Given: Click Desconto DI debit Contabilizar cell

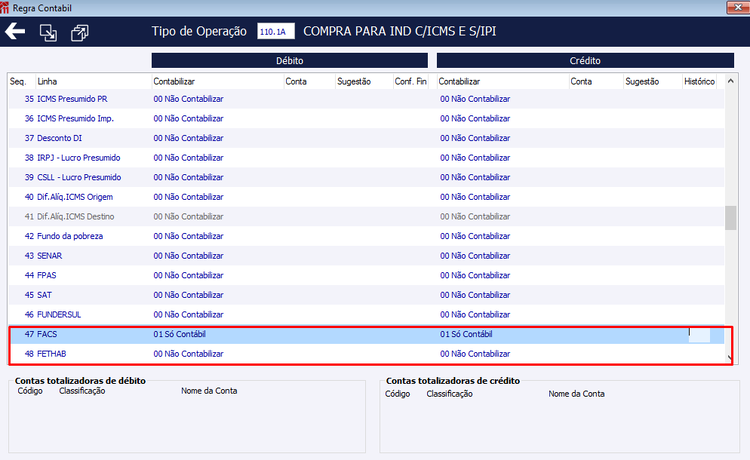Looking at the screenshot, I should click(x=188, y=138).
